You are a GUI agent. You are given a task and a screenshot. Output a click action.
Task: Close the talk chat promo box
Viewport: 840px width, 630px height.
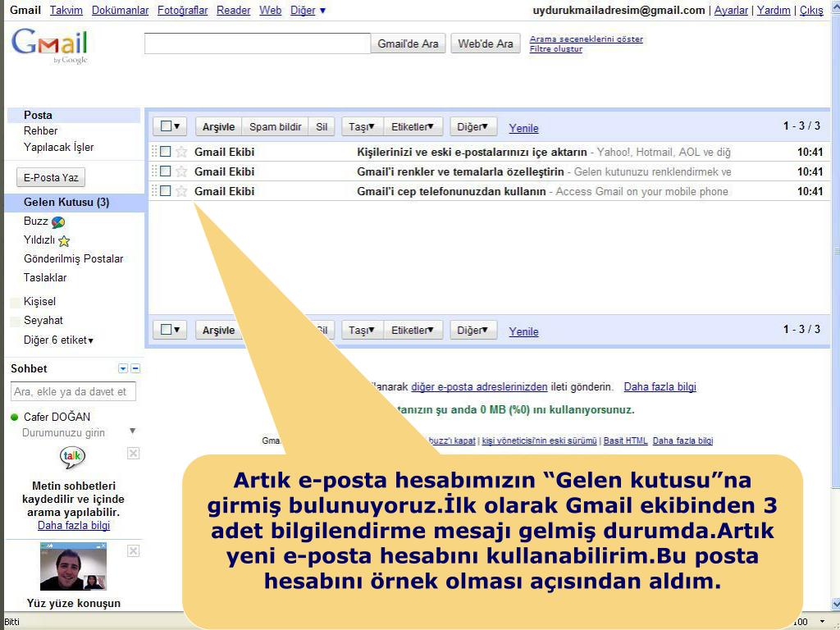pyautogui.click(x=134, y=454)
